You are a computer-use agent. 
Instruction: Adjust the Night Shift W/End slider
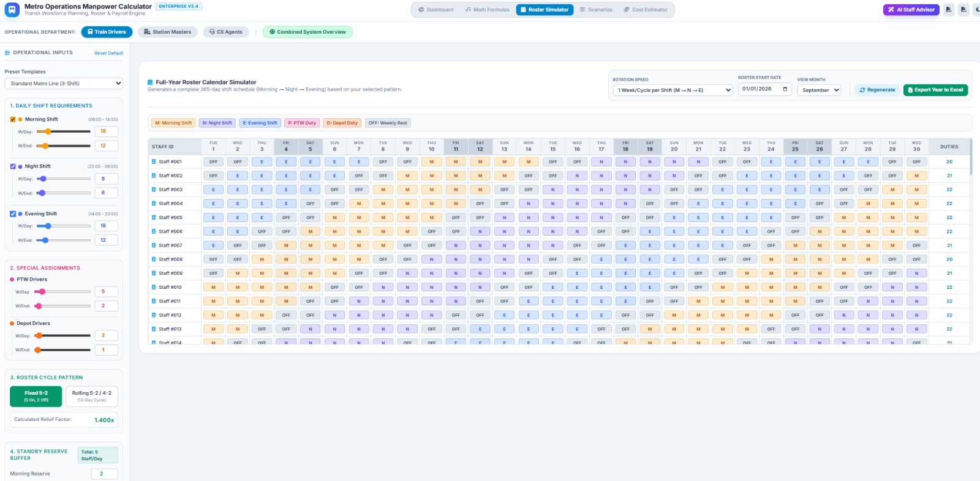coord(64,193)
